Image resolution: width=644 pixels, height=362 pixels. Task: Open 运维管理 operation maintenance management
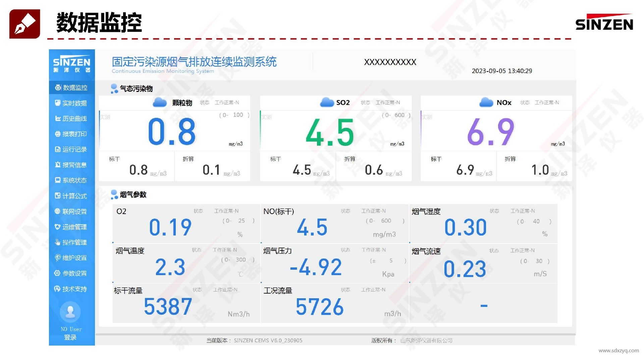point(71,227)
